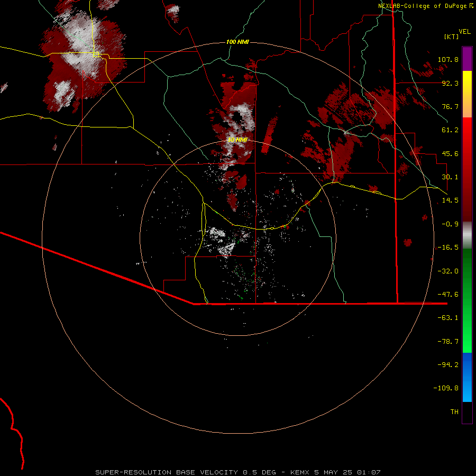Pick the blue segment of the velocity color bar
Screen dimensions: 476x476
point(467,377)
